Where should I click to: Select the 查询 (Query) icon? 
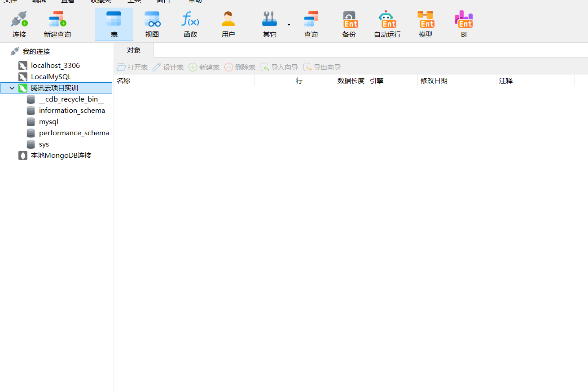(x=311, y=23)
